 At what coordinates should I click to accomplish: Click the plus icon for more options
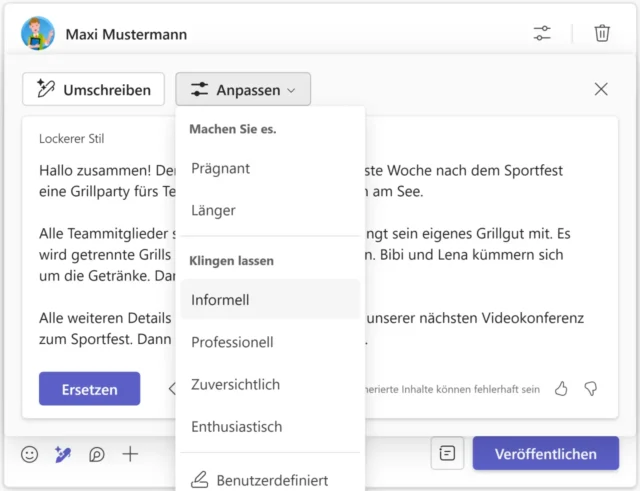click(x=130, y=454)
